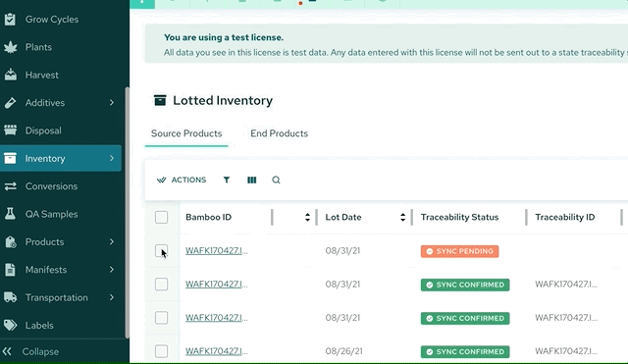Screen dimensions: 628x364
Task: Check the second 08/31/21 SYNC CONFIRMED row checkbox
Action: coord(161,318)
